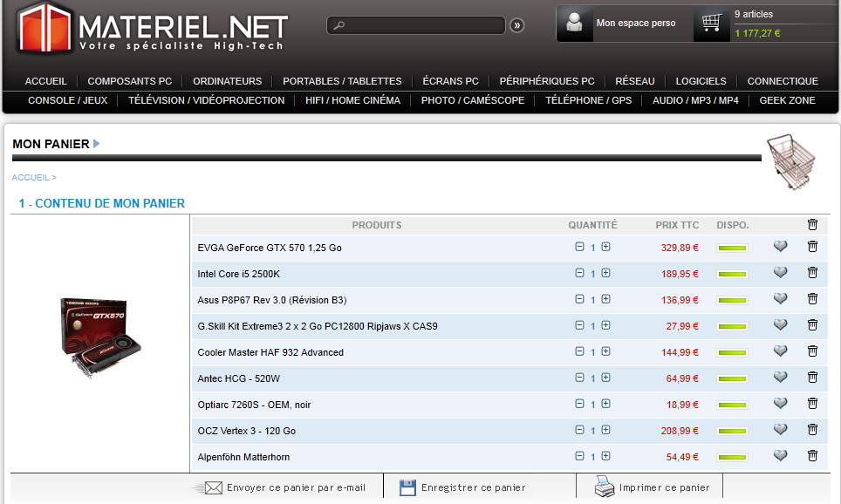This screenshot has height=504, width=841.
Task: Click trash icon for OCZ Vertex 3 row
Action: [x=812, y=430]
